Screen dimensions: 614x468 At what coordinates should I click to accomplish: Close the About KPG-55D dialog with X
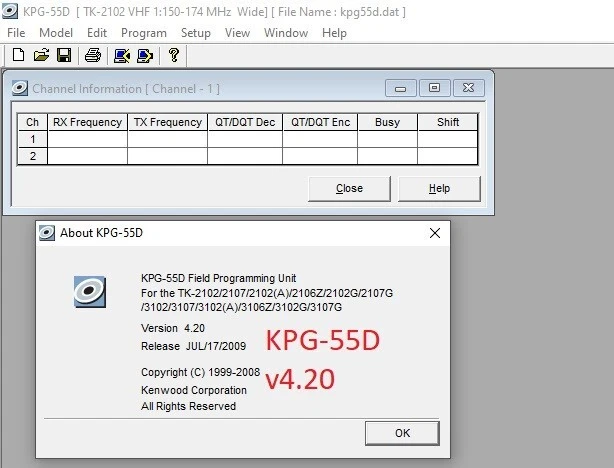click(435, 233)
